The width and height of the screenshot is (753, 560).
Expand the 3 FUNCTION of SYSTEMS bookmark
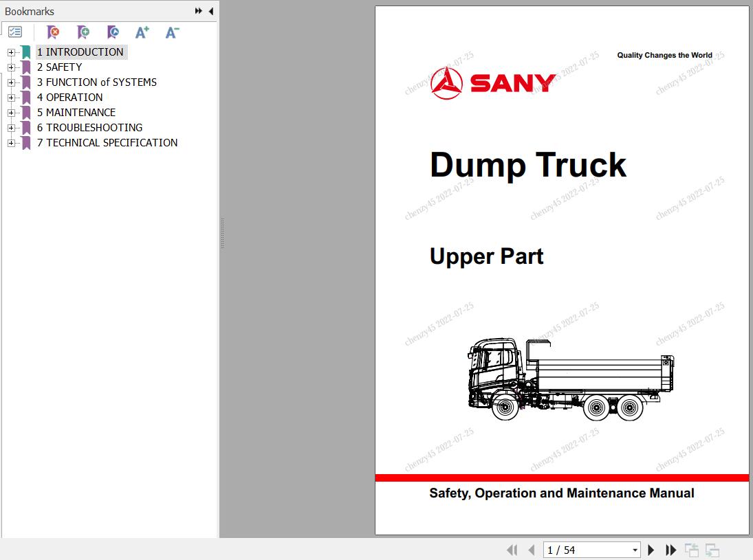click(x=11, y=82)
